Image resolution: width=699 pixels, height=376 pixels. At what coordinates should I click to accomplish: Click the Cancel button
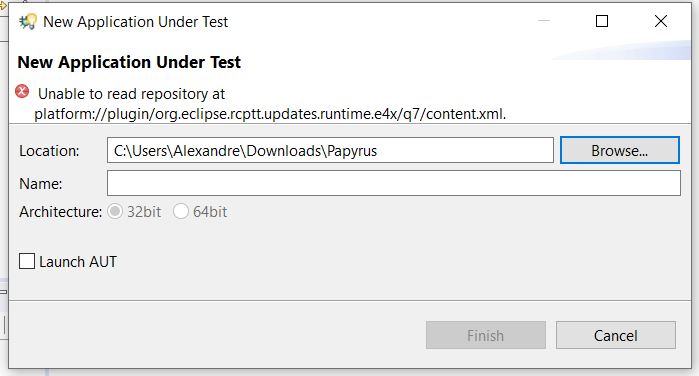[x=616, y=335]
